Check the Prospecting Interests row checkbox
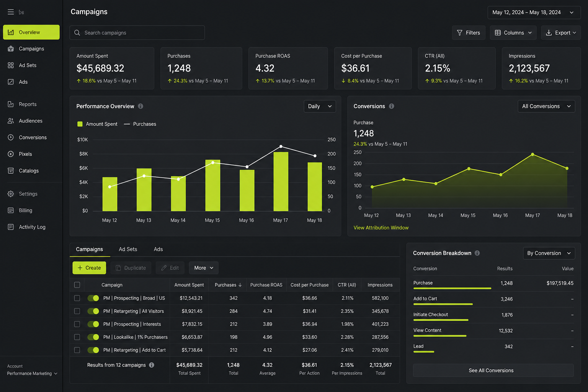588x392 pixels. pos(77,324)
